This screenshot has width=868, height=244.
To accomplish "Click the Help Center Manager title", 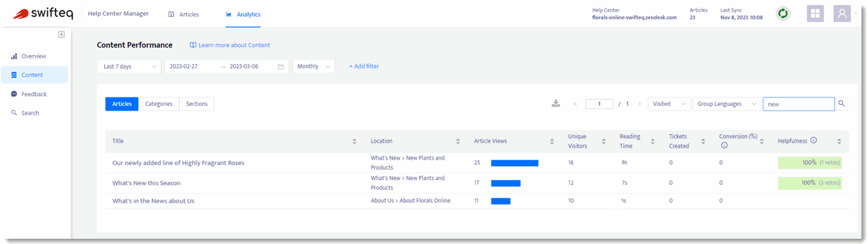I will (118, 13).
